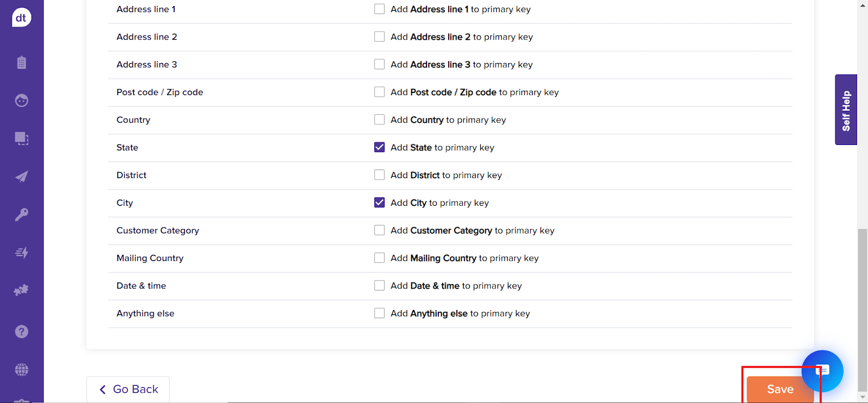Open the key icon in sidebar
868x403 pixels.
(x=21, y=215)
